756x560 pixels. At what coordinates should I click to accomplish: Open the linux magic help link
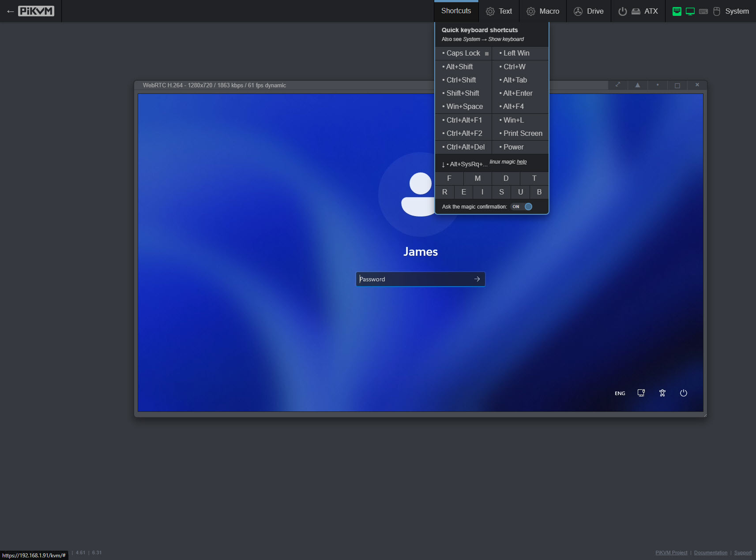[x=521, y=162]
